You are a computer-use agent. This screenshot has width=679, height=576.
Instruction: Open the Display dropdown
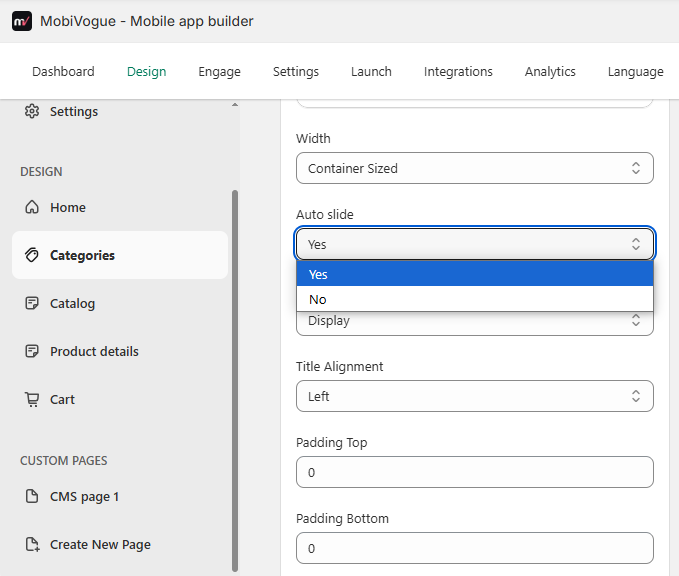coord(475,323)
